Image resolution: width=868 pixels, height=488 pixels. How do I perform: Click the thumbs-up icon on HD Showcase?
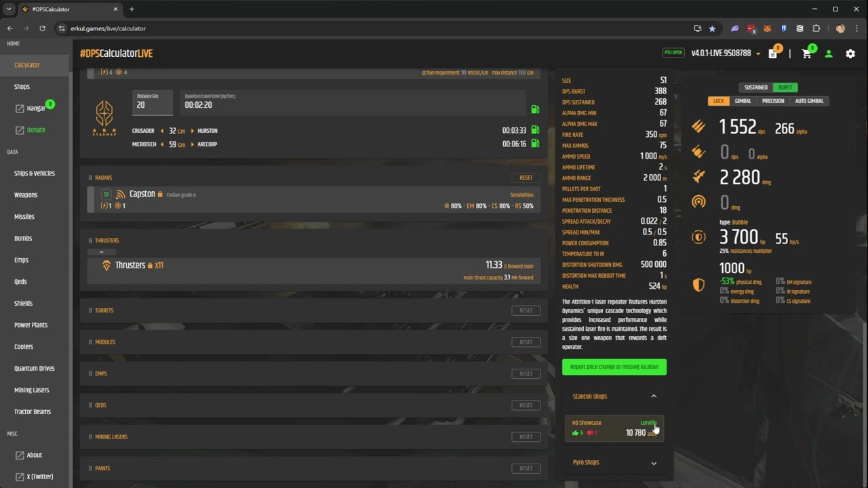(x=576, y=433)
